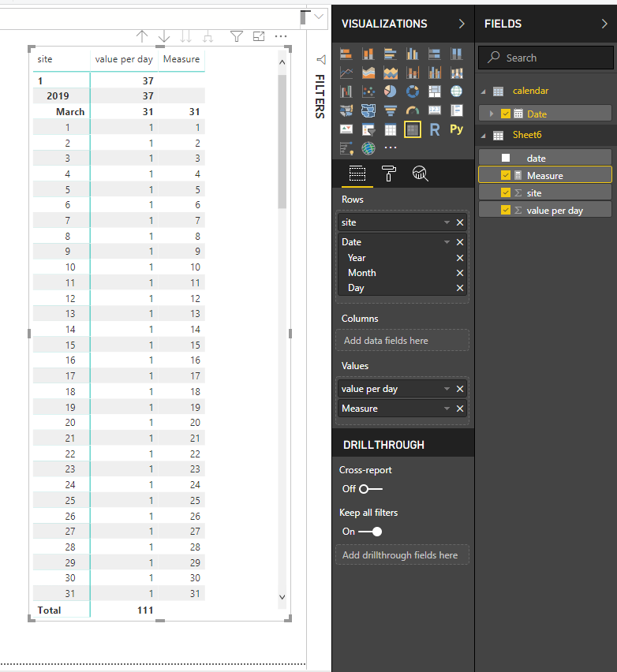Select the Python visual

(x=456, y=129)
